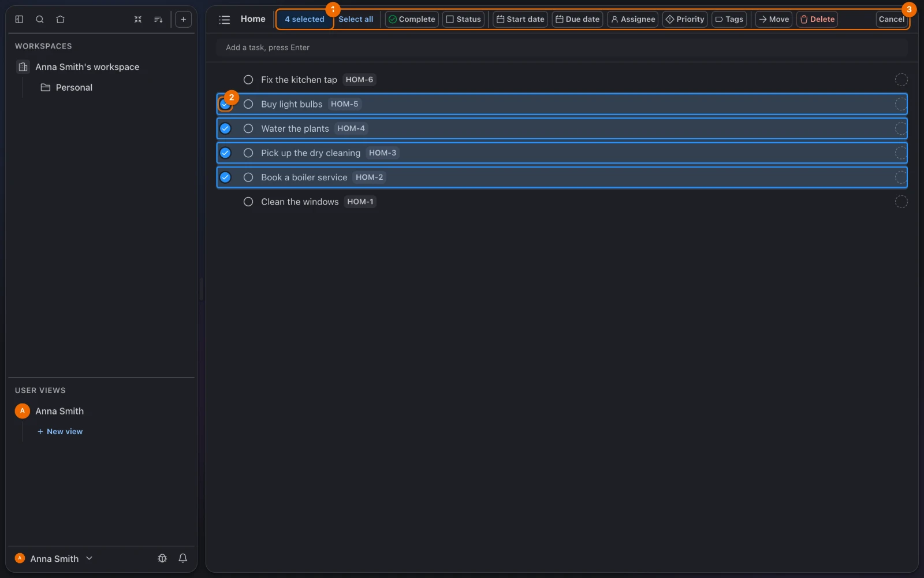Mark Water the plants complete circle
The width and height of the screenshot is (924, 578).
pos(248,128)
